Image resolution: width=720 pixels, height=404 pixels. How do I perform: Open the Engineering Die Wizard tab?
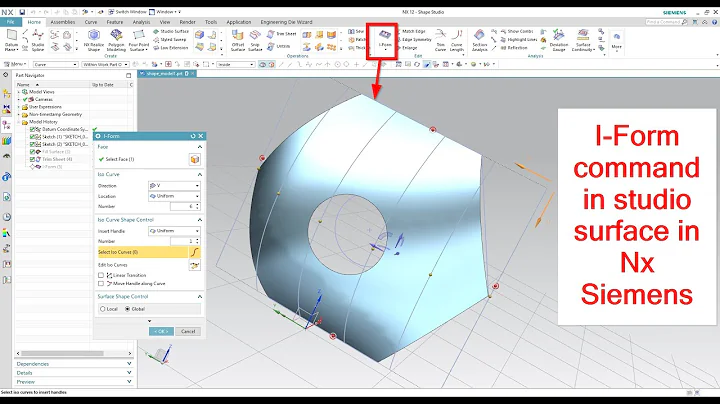pos(286,22)
